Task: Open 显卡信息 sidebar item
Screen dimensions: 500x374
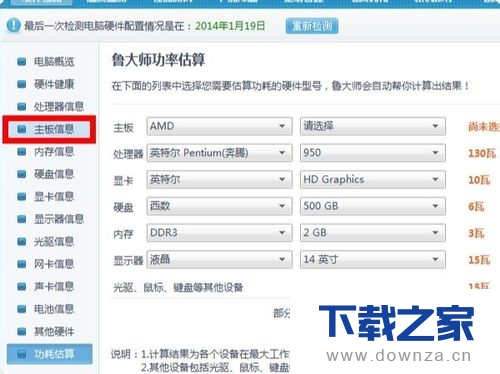Action: (x=54, y=196)
